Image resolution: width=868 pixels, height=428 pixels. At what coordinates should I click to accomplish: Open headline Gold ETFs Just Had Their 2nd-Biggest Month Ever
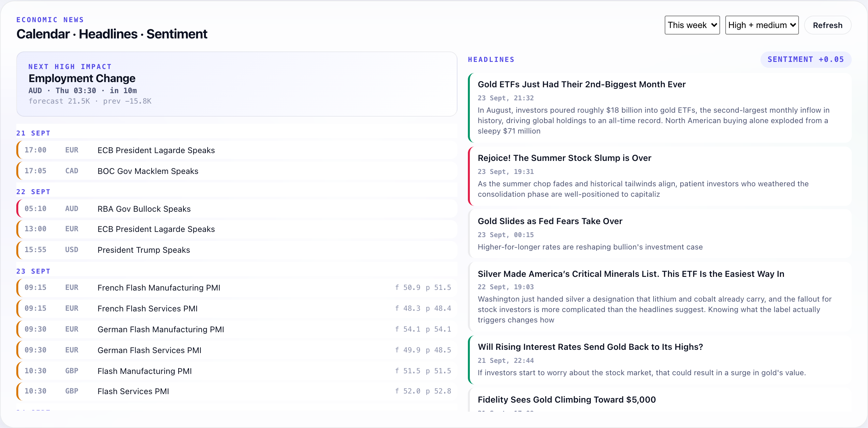click(581, 84)
